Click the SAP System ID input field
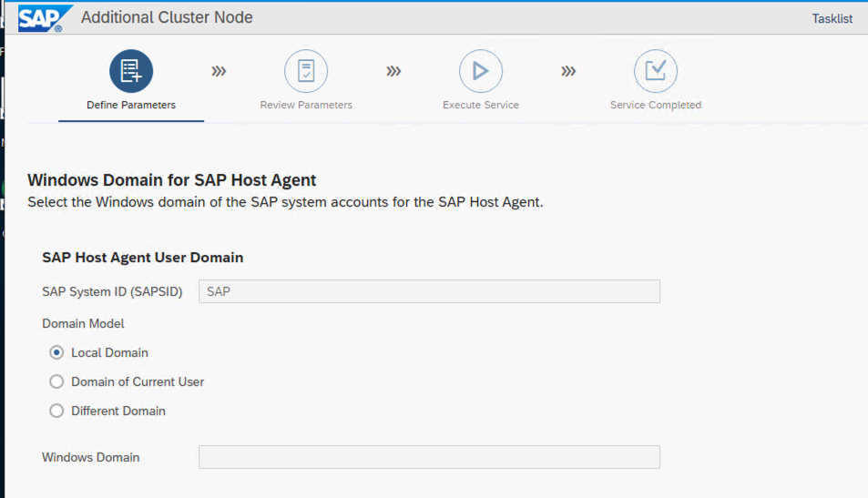 (x=429, y=291)
